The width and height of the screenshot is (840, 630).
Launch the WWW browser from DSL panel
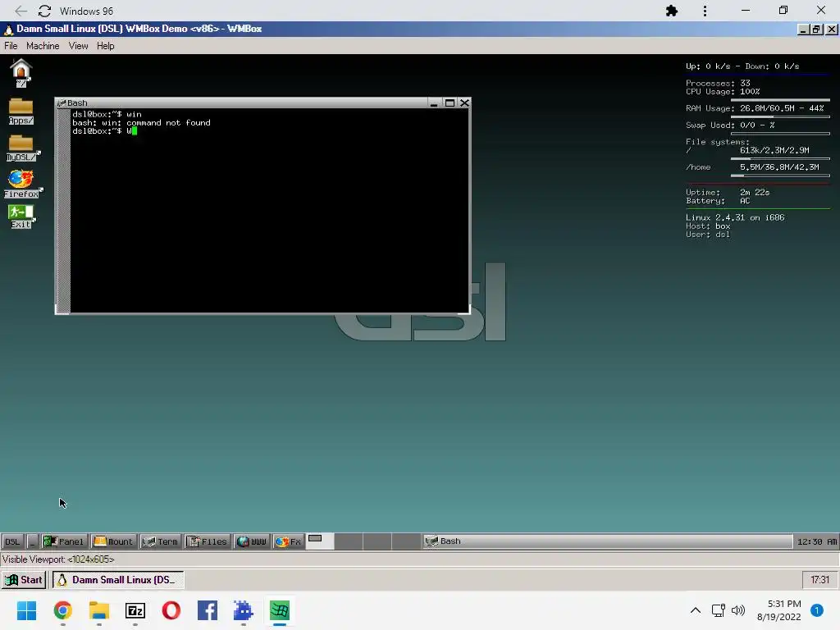251,541
